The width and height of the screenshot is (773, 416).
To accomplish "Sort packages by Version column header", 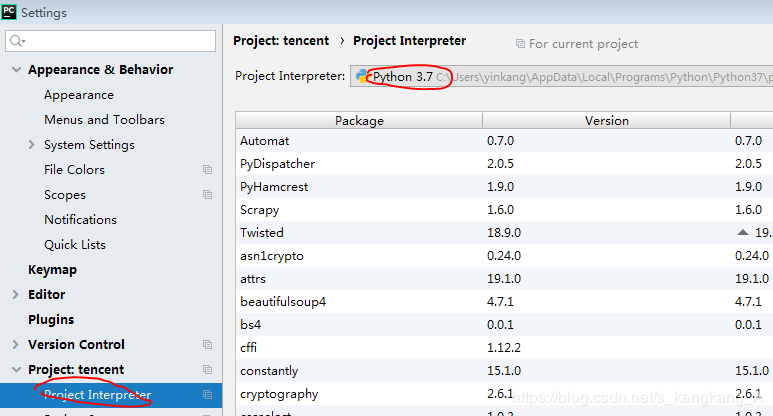I will (606, 120).
